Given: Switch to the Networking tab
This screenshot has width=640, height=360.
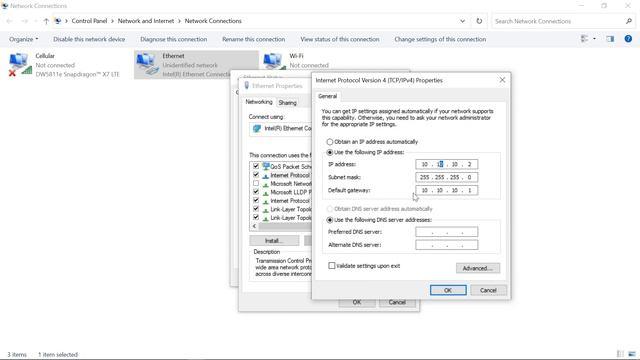Looking at the screenshot, I should (x=259, y=102).
